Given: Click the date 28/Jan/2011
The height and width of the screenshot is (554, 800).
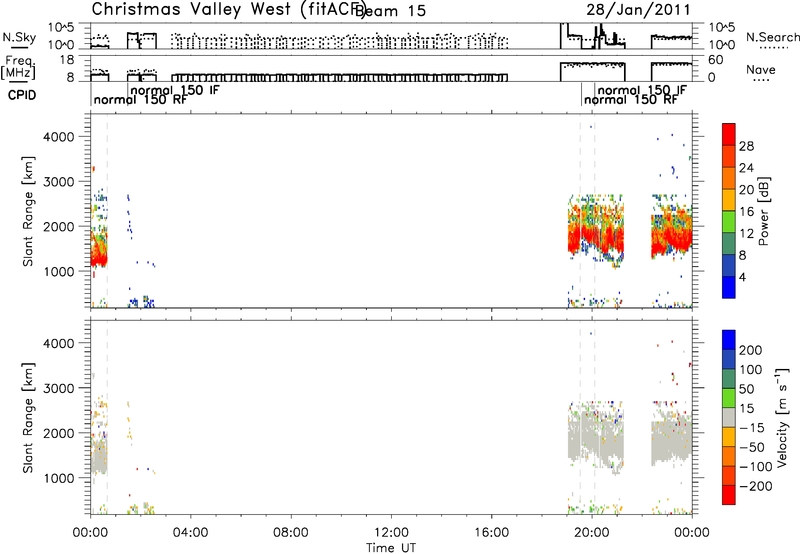Looking at the screenshot, I should (638, 10).
